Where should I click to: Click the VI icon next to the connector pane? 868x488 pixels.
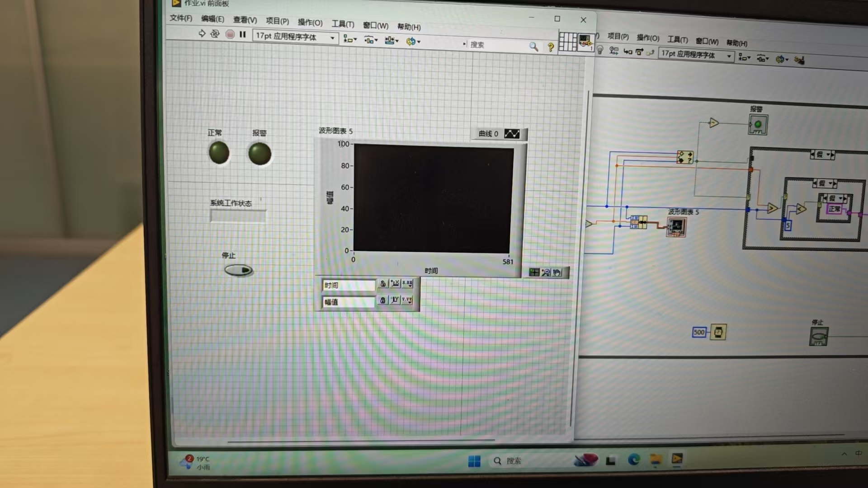coord(585,42)
